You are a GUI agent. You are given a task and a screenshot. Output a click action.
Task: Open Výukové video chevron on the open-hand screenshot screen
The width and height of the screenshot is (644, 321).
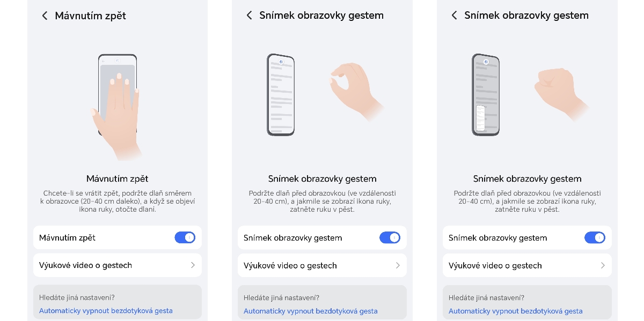(398, 265)
